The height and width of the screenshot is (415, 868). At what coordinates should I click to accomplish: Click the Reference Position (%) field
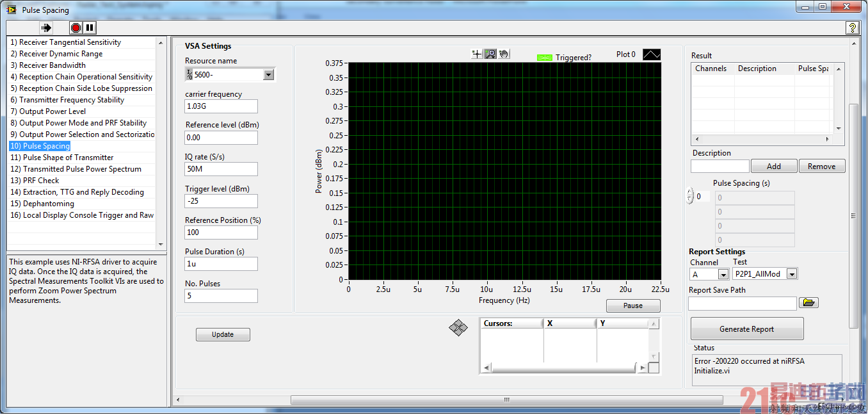coord(221,232)
